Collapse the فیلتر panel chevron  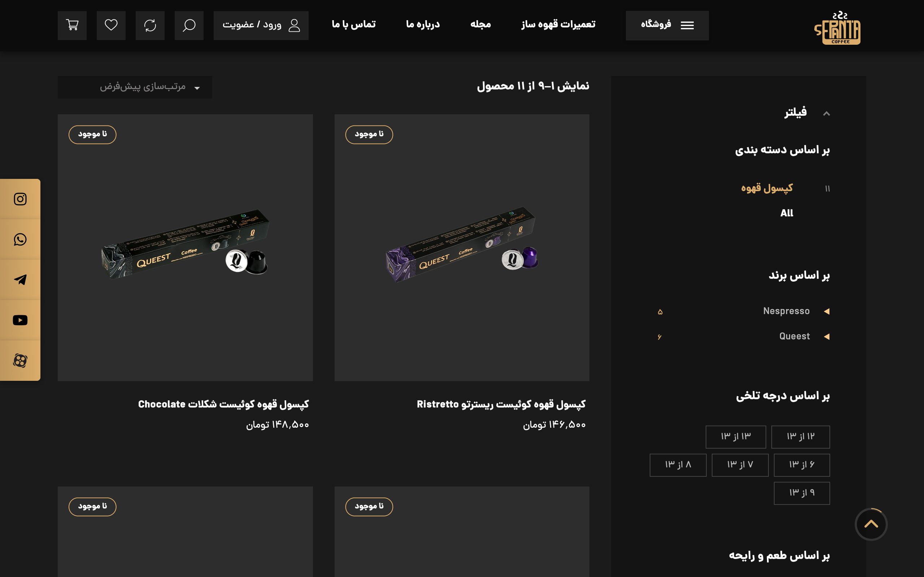(x=826, y=113)
